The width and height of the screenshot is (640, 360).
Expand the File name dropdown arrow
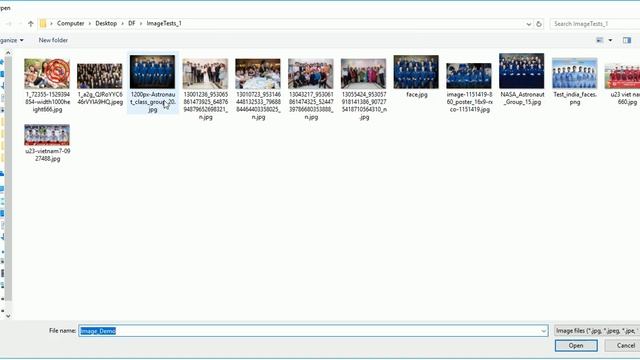click(x=544, y=331)
